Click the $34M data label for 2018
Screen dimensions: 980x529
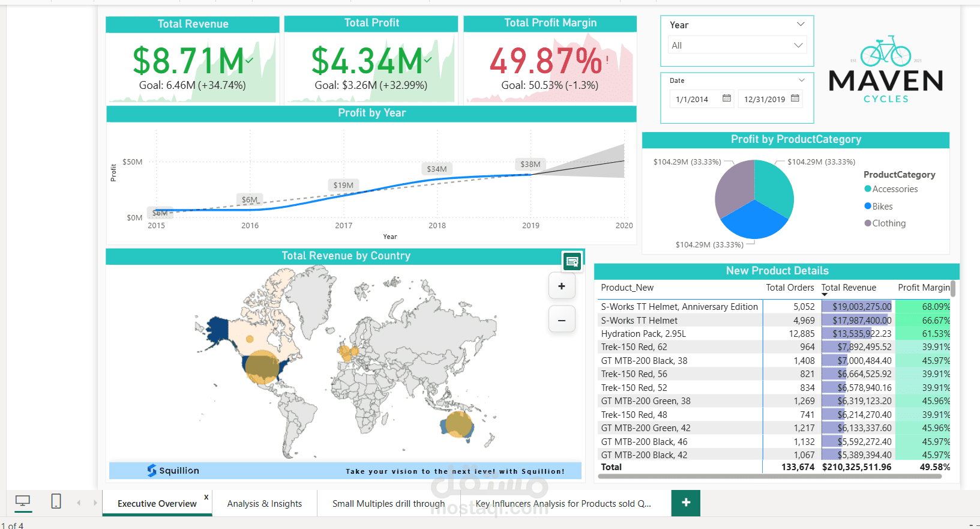(x=437, y=169)
